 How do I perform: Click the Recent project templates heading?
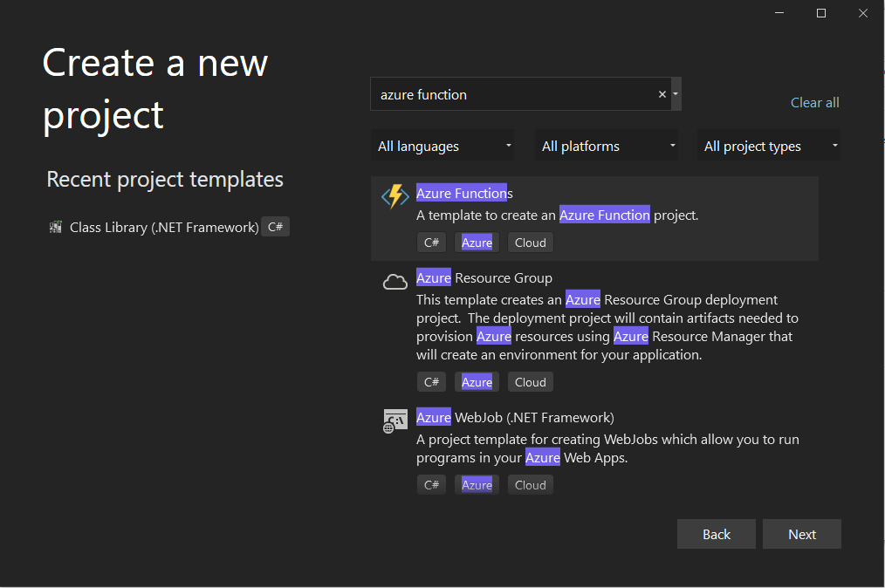pyautogui.click(x=165, y=180)
